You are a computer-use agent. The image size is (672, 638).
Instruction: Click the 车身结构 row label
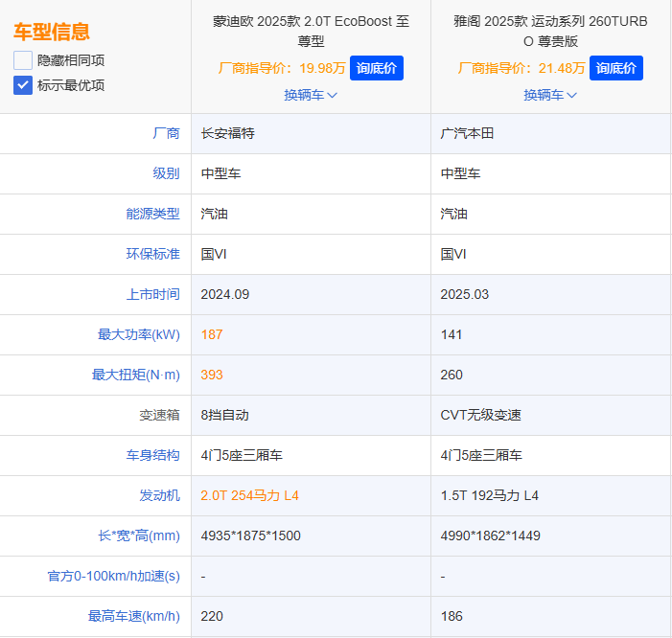(x=153, y=455)
